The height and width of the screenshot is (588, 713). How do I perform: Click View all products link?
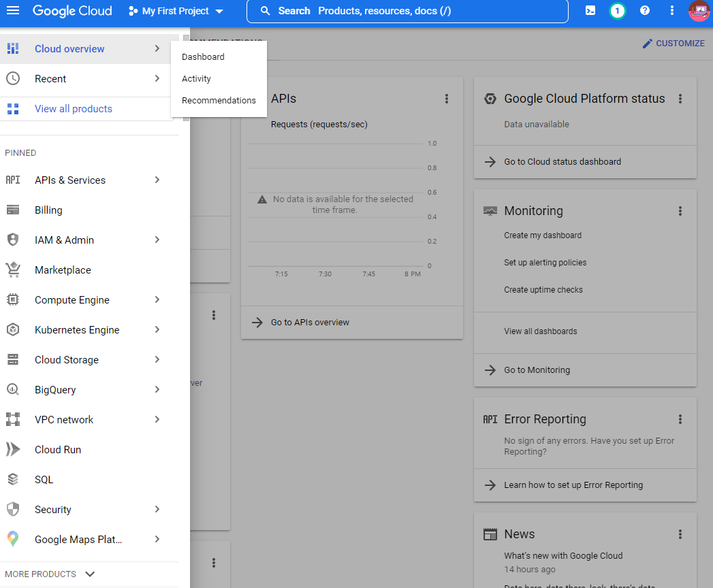coord(74,109)
